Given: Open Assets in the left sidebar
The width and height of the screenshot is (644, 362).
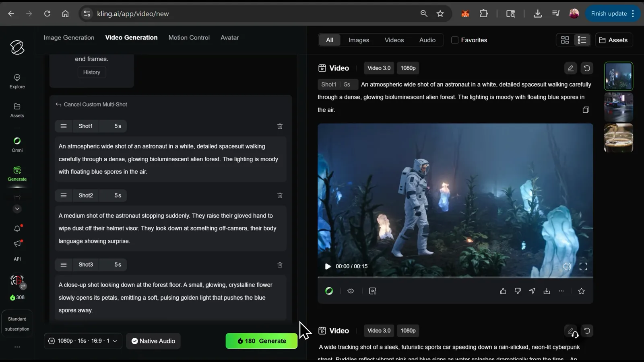Looking at the screenshot, I should pyautogui.click(x=17, y=110).
